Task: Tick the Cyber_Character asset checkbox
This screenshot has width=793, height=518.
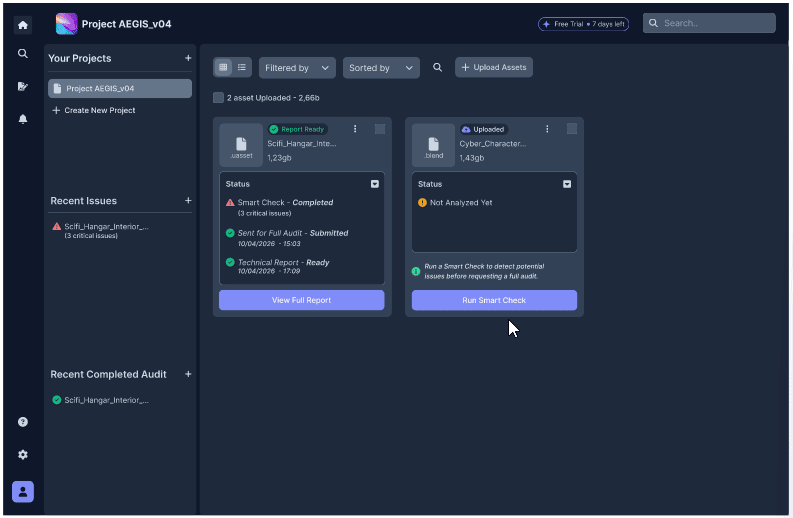Action: [572, 129]
